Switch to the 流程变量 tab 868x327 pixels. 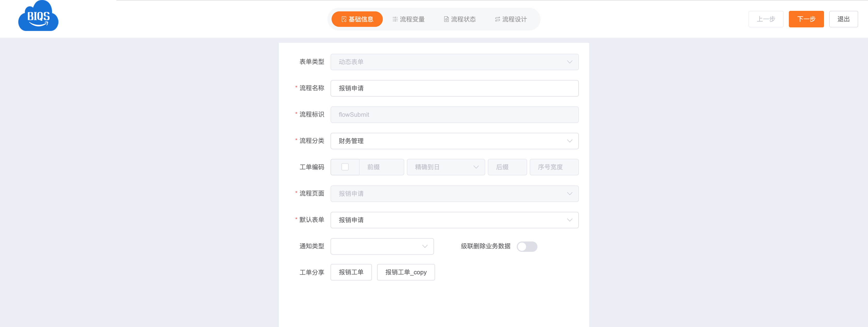coord(408,19)
